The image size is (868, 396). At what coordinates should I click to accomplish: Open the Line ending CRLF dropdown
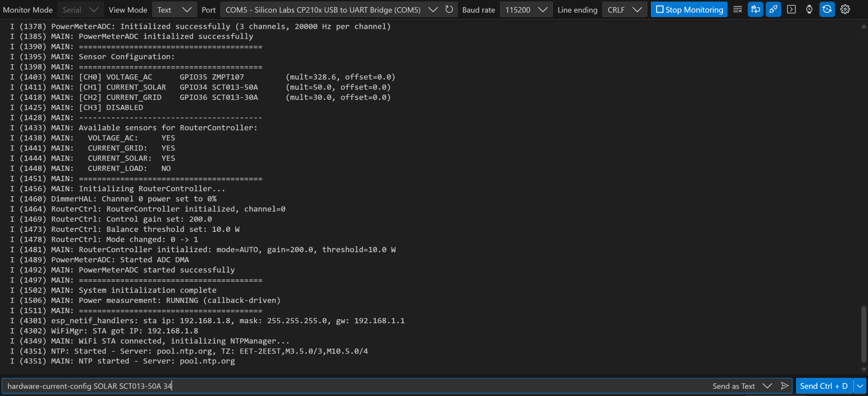point(624,9)
